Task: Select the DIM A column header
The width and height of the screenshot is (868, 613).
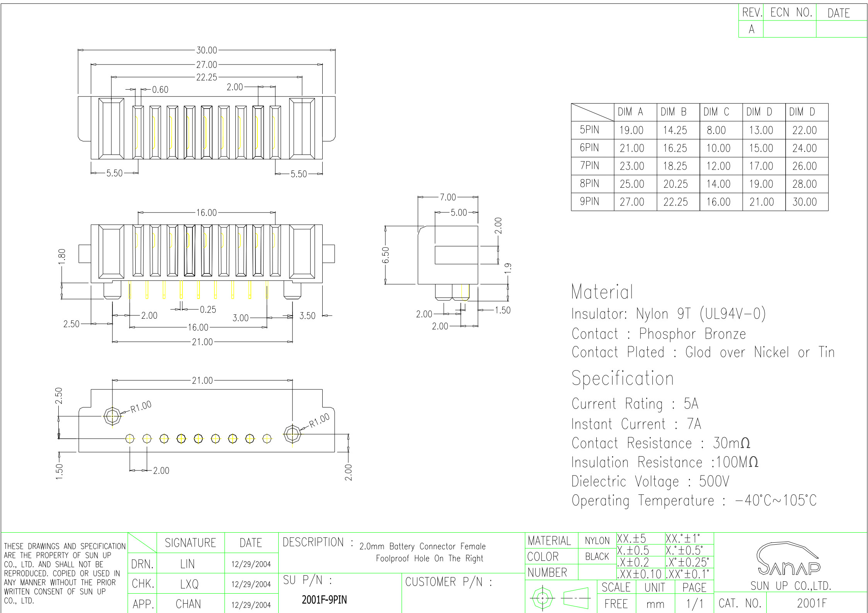Action: [x=631, y=112]
